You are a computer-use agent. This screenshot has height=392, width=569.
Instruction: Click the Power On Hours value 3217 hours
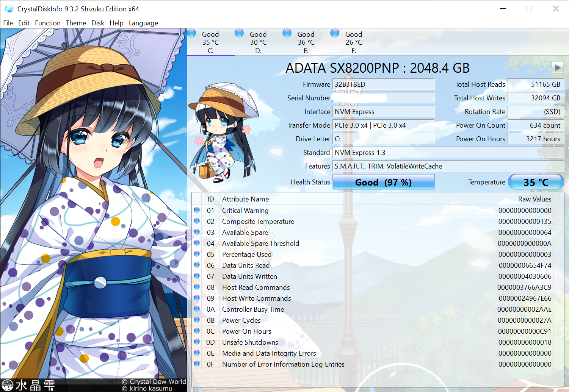pyautogui.click(x=536, y=139)
